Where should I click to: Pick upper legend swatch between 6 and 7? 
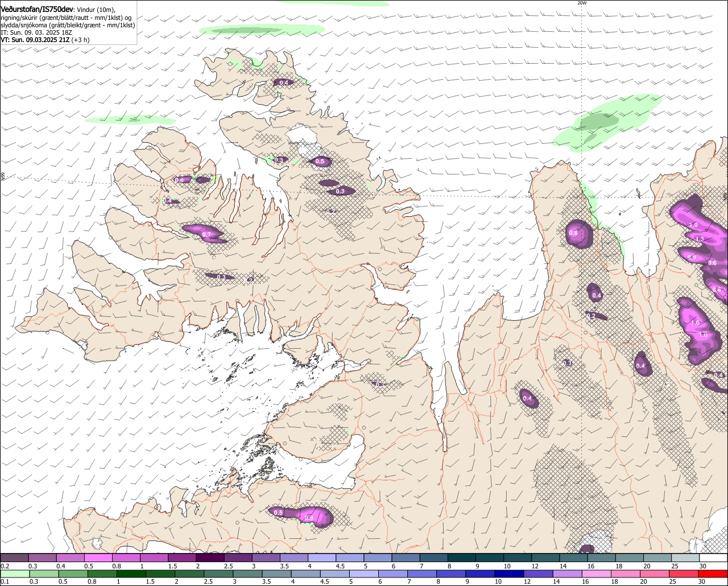tap(406, 558)
